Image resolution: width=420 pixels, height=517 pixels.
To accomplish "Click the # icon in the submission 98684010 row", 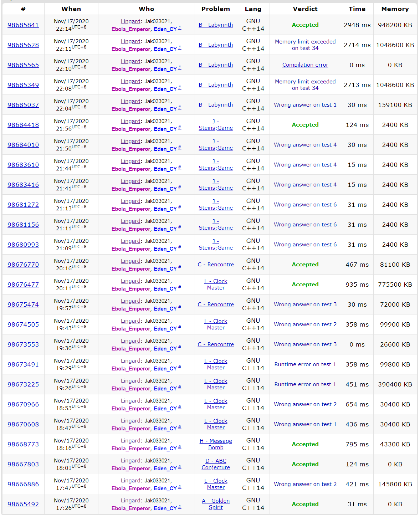I will click(180, 148).
